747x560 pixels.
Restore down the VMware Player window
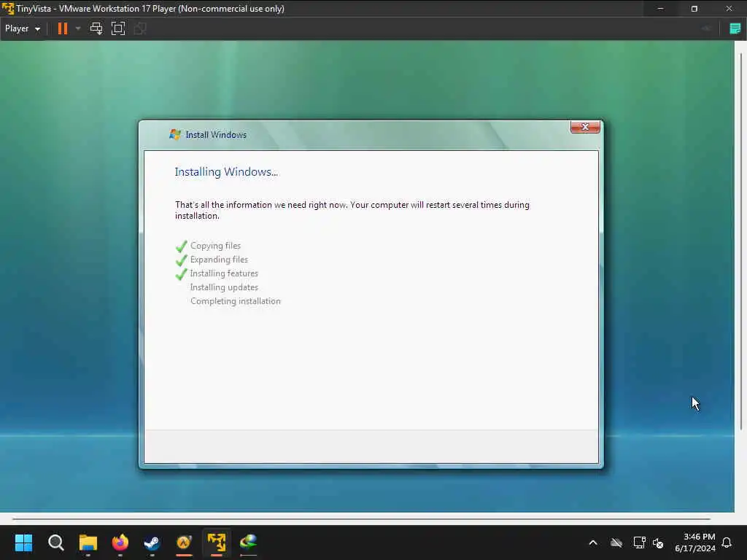tap(694, 9)
